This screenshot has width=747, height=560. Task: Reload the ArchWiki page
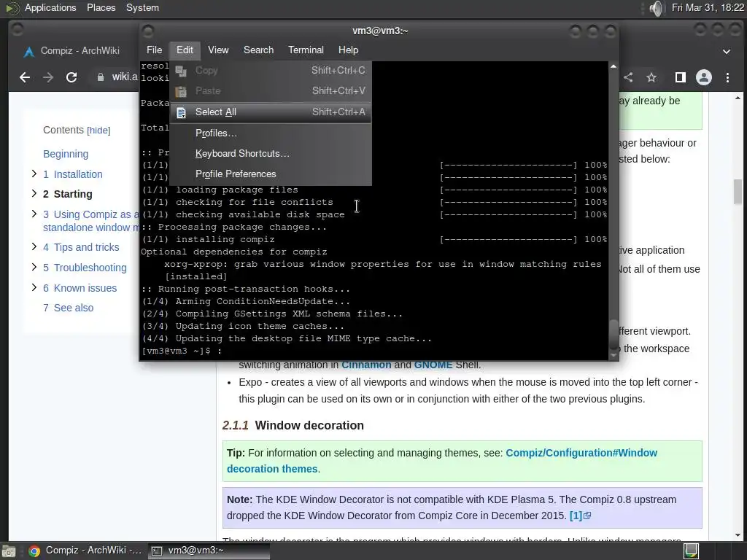(71, 77)
